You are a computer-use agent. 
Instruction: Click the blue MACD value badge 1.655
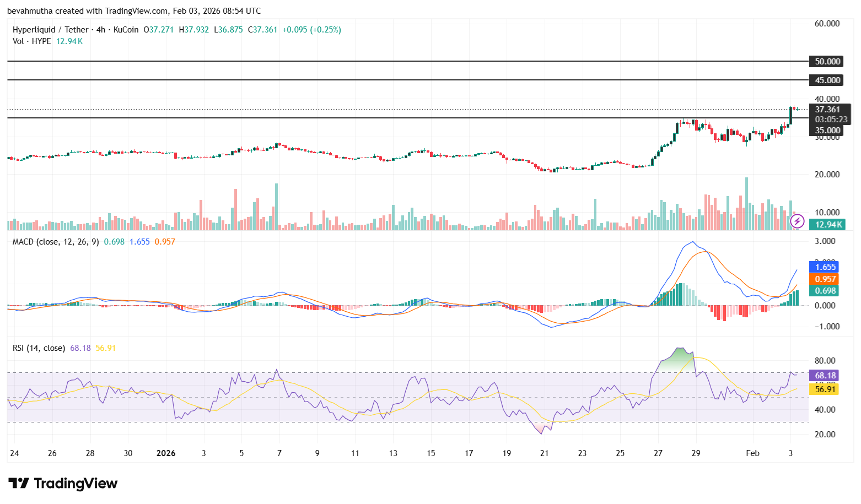[x=825, y=267]
